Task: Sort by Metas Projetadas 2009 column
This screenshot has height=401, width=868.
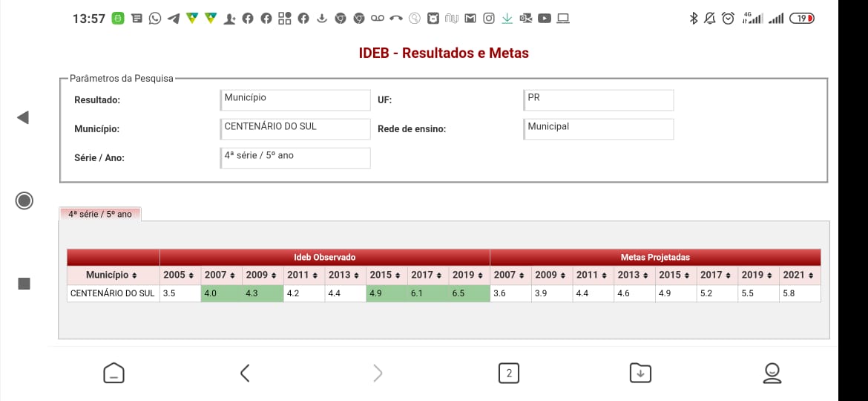Action: (x=552, y=275)
